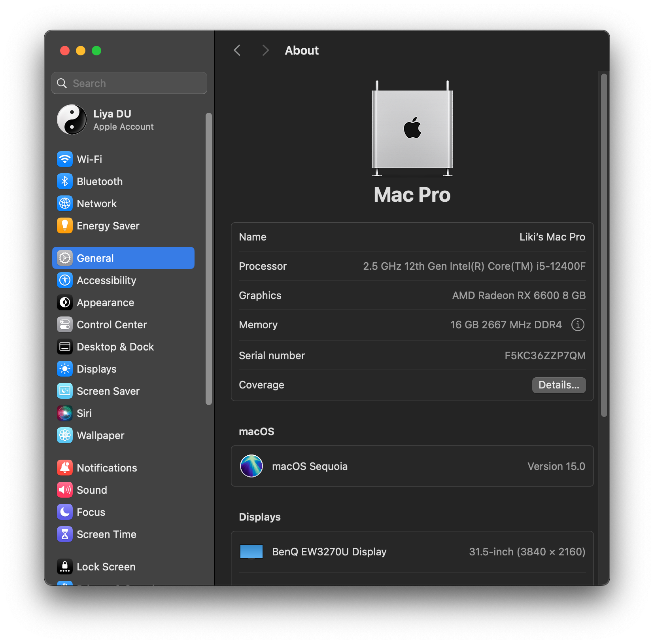The image size is (654, 644).
Task: Click the About title in toolbar
Action: pyautogui.click(x=302, y=50)
